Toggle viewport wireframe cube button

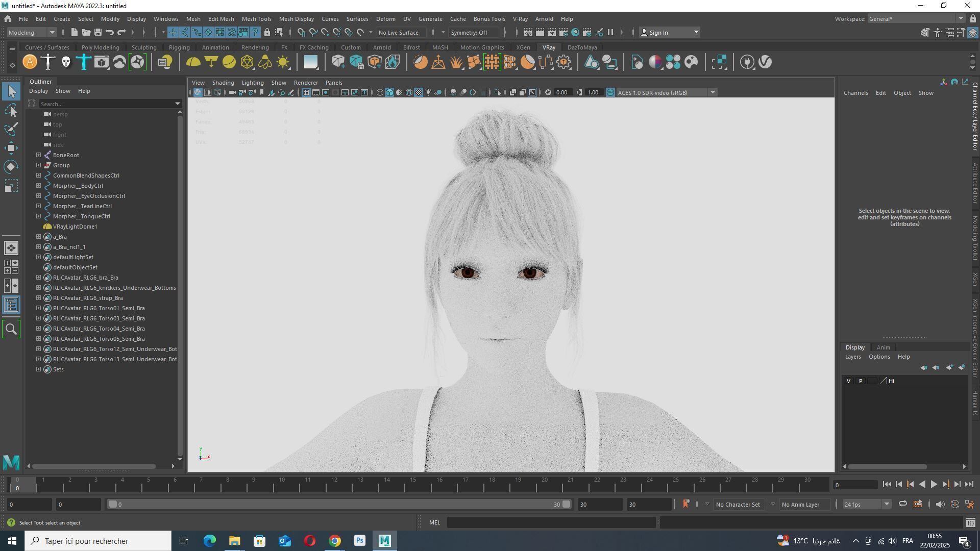click(x=380, y=92)
